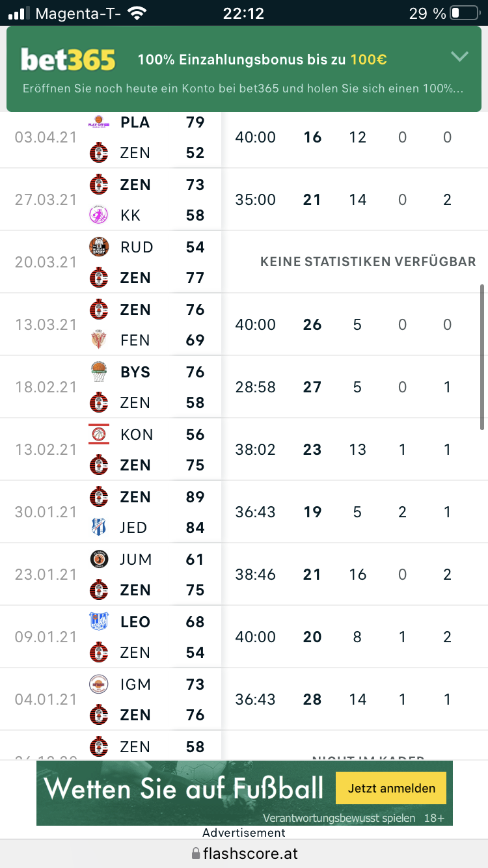The width and height of the screenshot is (488, 868).
Task: Open the IGM team logo
Action: [x=99, y=685]
